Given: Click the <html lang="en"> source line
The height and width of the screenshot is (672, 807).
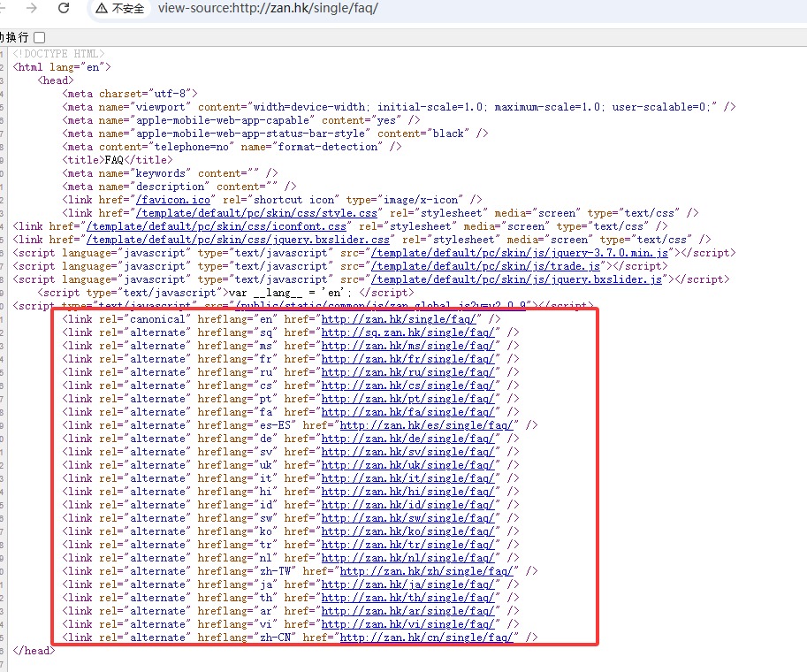Looking at the screenshot, I should [x=62, y=67].
